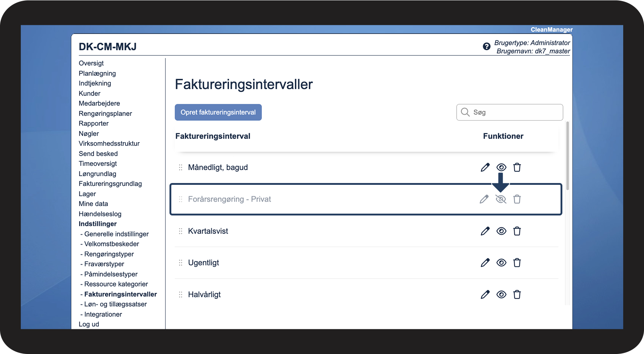Click the drag handle beside Kvartalsvist
Viewport: 644px width, 354px height.
coord(180,231)
